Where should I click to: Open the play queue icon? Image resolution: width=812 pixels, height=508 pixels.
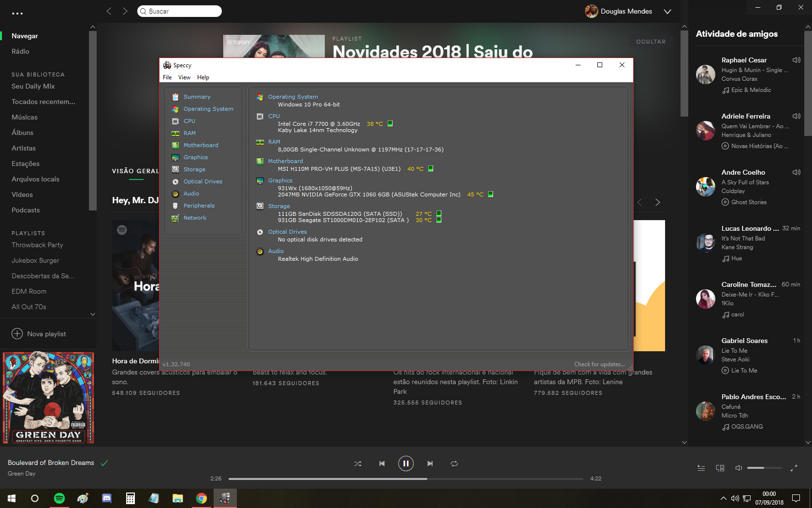point(701,468)
